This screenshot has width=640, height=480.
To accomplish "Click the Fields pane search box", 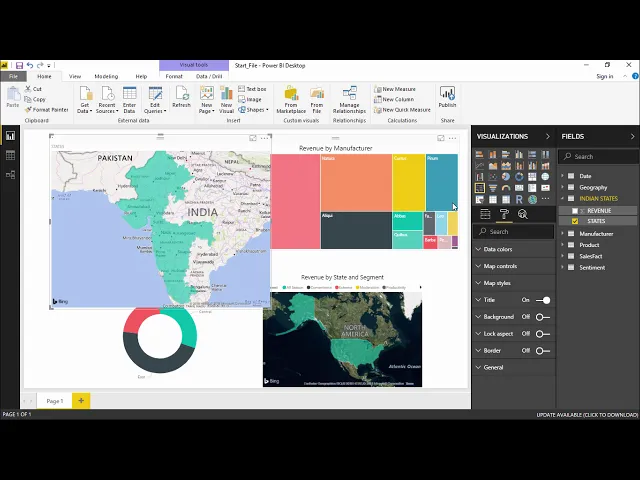I will 598,157.
